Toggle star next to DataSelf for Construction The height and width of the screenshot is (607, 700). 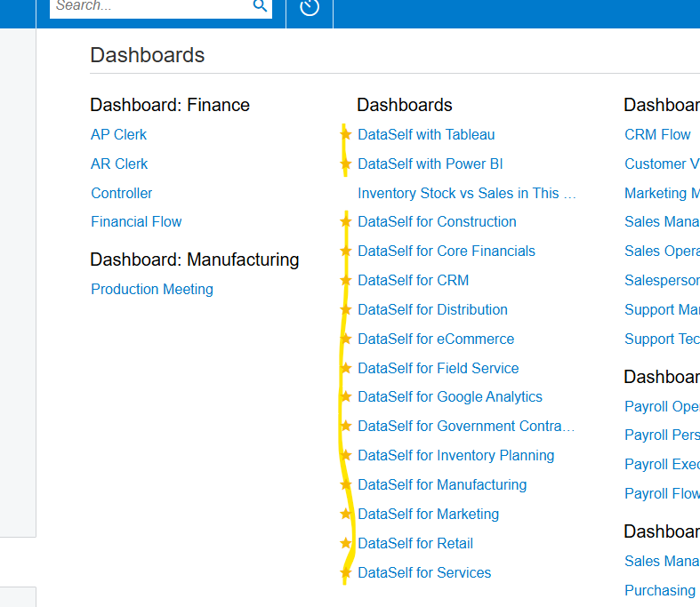pyautogui.click(x=346, y=221)
